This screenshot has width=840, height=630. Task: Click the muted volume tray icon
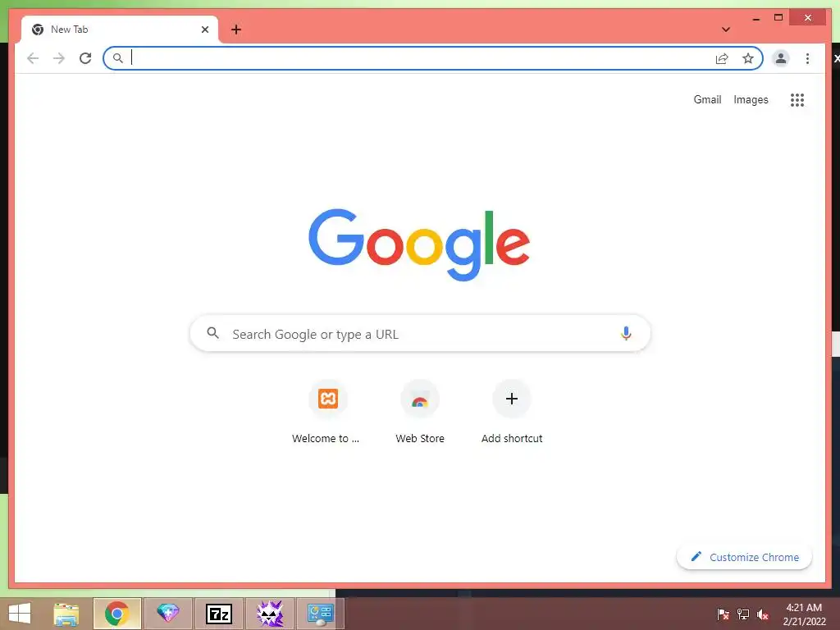click(762, 614)
